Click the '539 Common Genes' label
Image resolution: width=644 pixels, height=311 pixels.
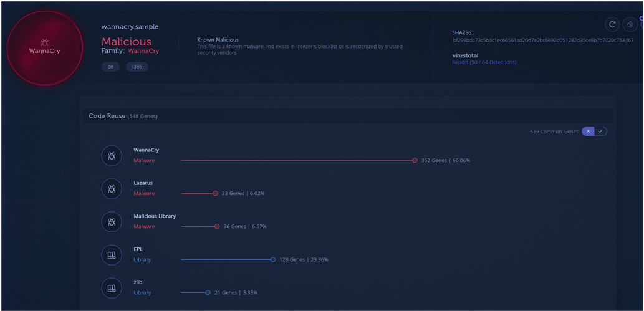click(554, 132)
